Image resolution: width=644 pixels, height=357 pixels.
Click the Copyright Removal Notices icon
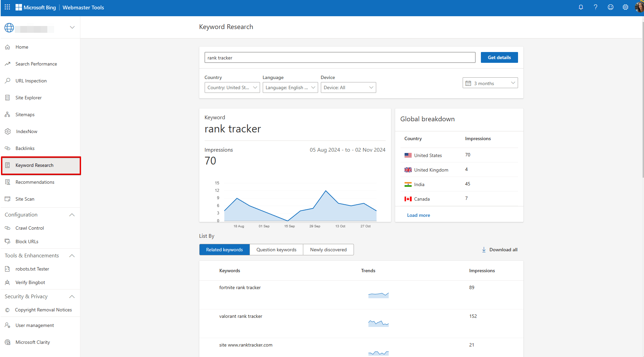click(7, 310)
